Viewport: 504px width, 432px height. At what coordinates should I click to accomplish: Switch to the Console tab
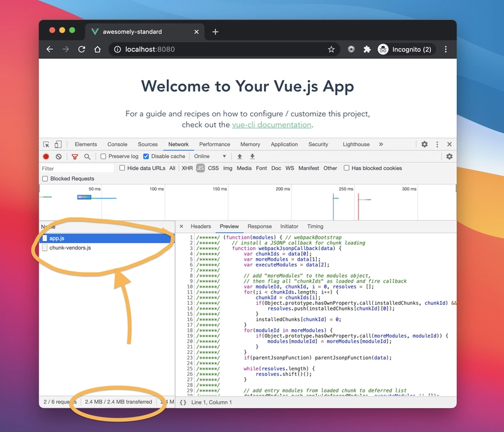117,144
